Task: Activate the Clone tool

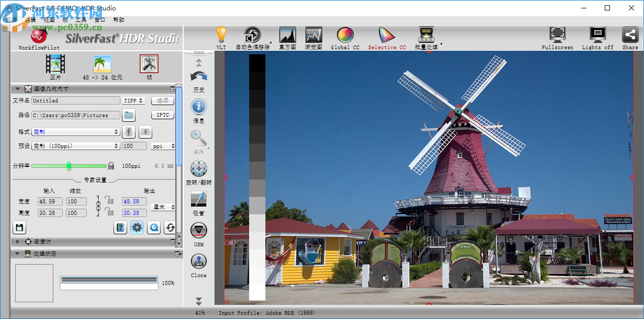Action: pyautogui.click(x=199, y=261)
